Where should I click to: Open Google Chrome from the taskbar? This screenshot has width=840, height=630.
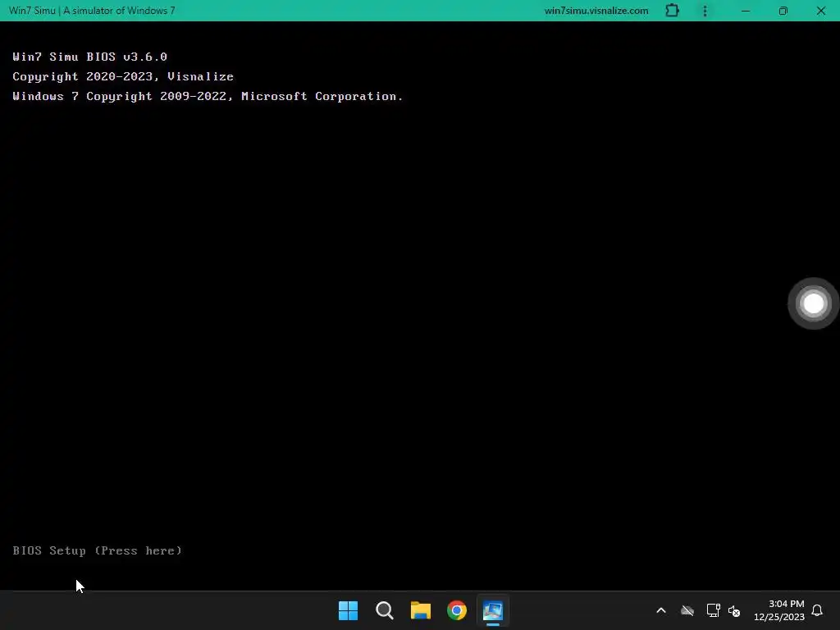point(457,610)
